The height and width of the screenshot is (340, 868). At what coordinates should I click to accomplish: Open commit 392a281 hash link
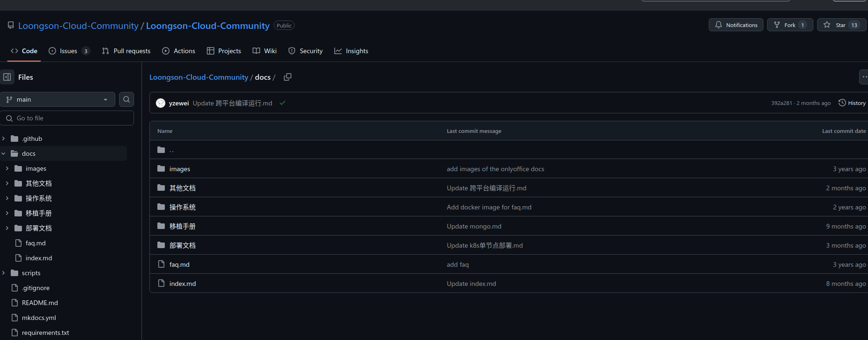coord(782,103)
